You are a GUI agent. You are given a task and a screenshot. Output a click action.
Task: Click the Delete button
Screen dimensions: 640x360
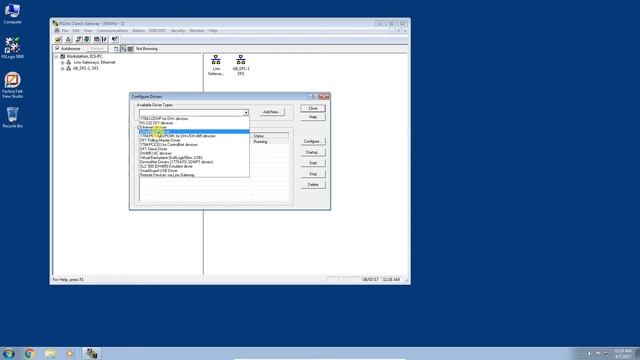tap(313, 184)
